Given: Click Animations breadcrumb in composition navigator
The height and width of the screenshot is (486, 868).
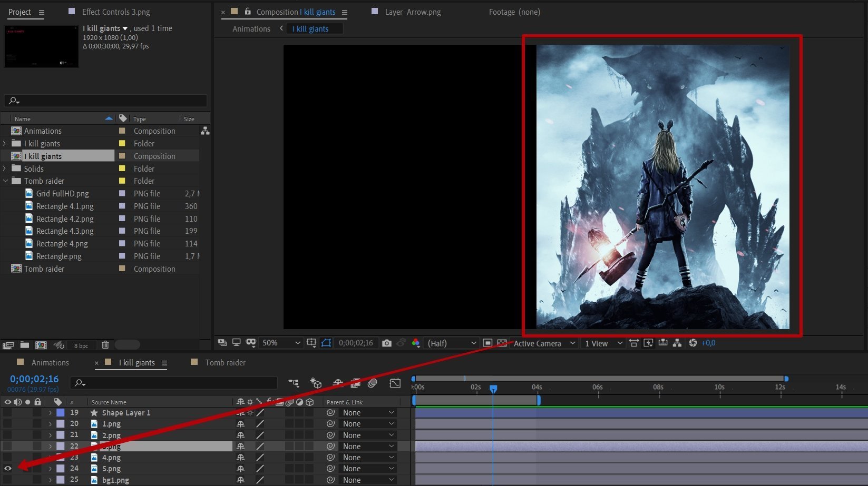Looking at the screenshot, I should tap(251, 29).
